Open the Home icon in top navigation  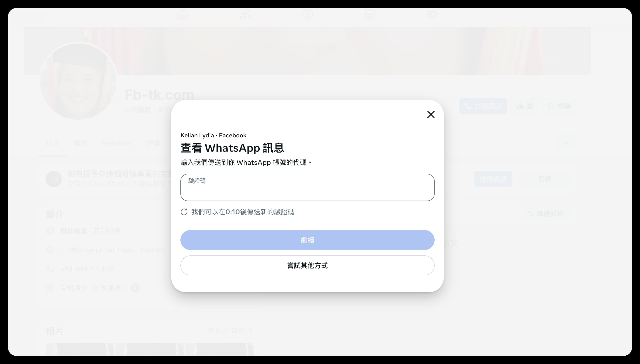pos(182,15)
